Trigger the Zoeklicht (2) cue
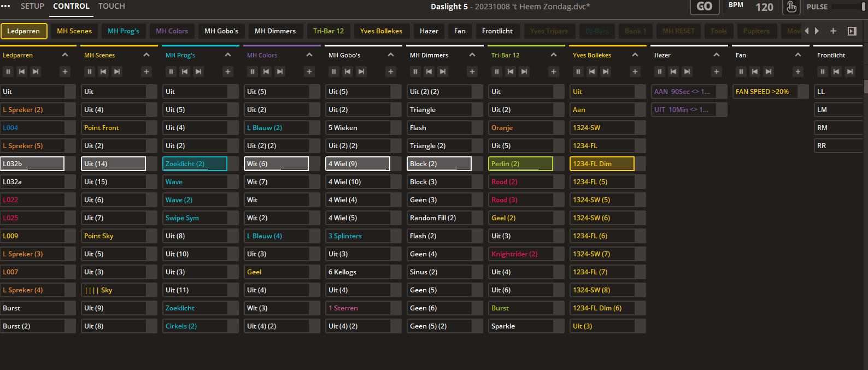 [x=195, y=164]
